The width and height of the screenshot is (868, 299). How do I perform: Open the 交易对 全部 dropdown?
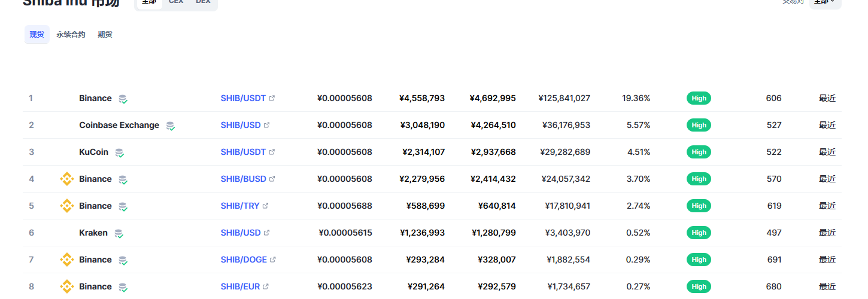click(825, 2)
